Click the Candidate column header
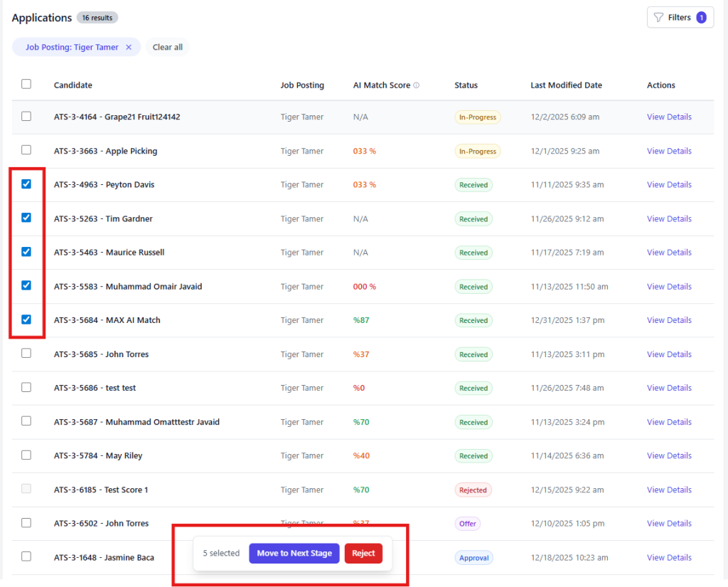This screenshot has width=728, height=587. tap(73, 85)
